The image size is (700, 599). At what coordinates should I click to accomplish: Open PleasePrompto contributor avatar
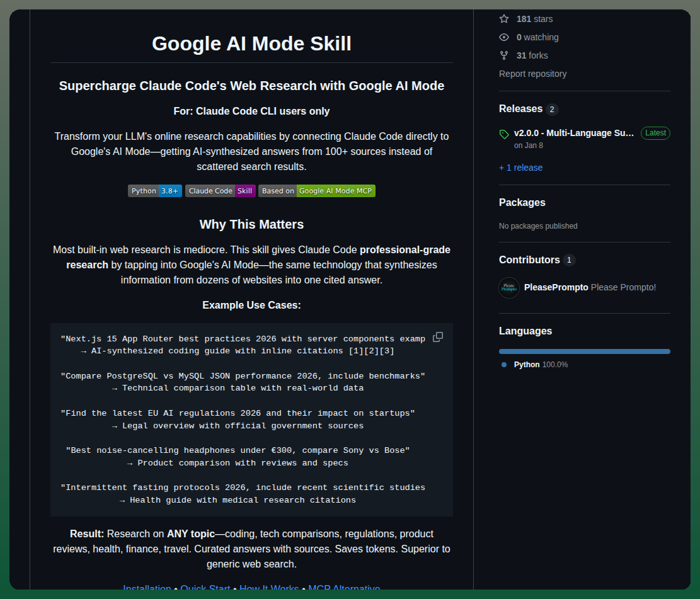(509, 287)
